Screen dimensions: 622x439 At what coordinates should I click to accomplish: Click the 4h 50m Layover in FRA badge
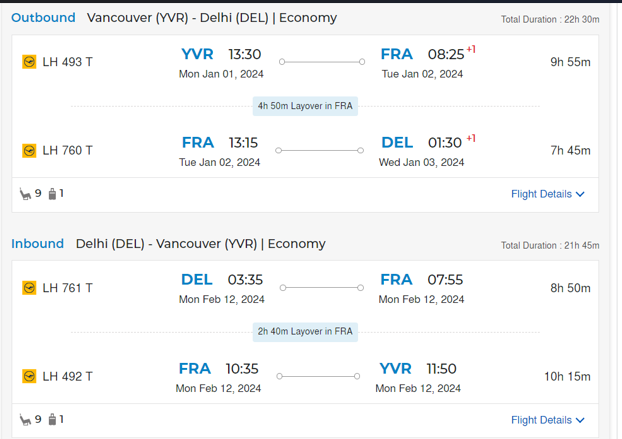[305, 106]
